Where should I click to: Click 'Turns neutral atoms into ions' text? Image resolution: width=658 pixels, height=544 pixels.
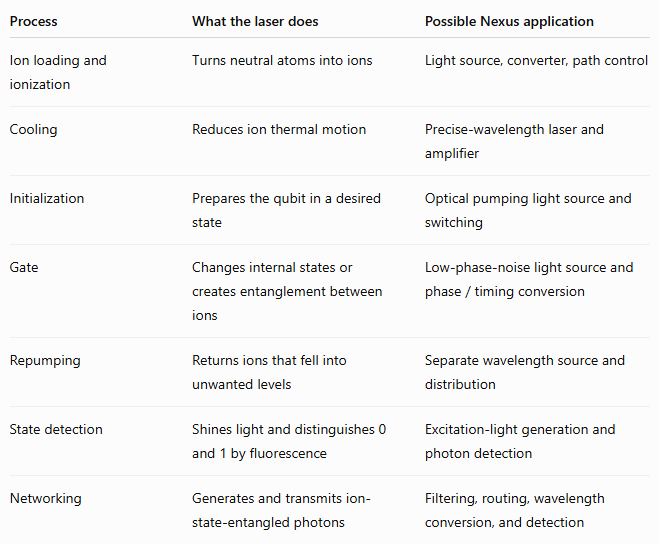[282, 60]
